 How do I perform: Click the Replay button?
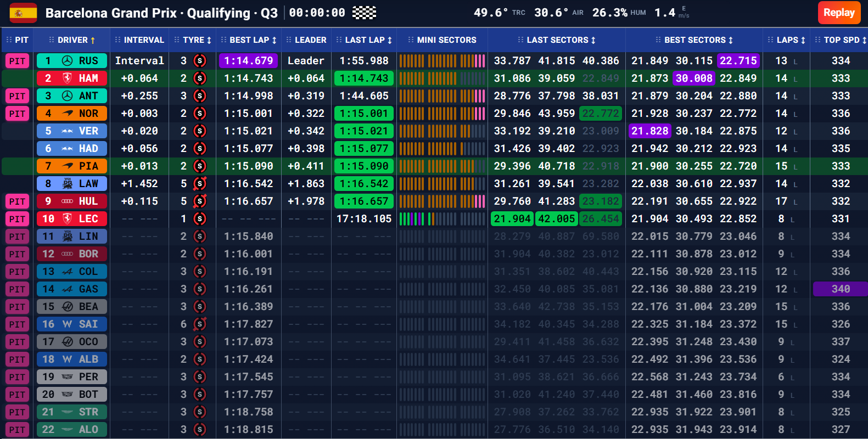pos(839,13)
